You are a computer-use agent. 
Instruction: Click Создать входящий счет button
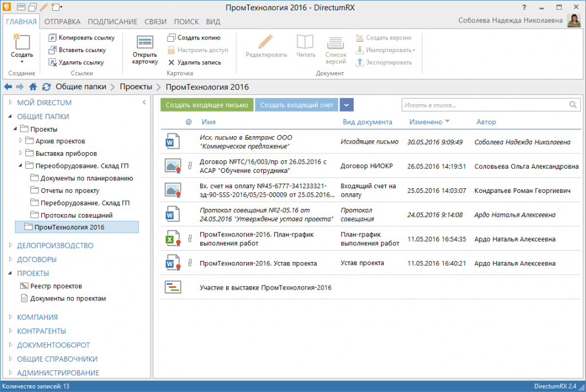click(296, 105)
